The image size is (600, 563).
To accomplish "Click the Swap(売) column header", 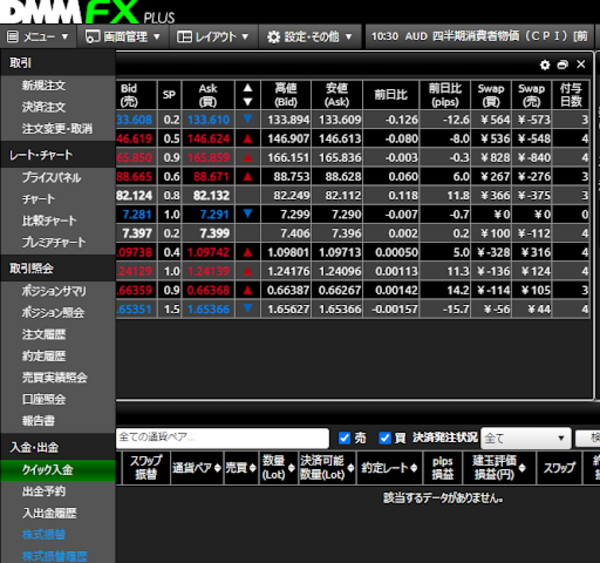I will point(532,95).
